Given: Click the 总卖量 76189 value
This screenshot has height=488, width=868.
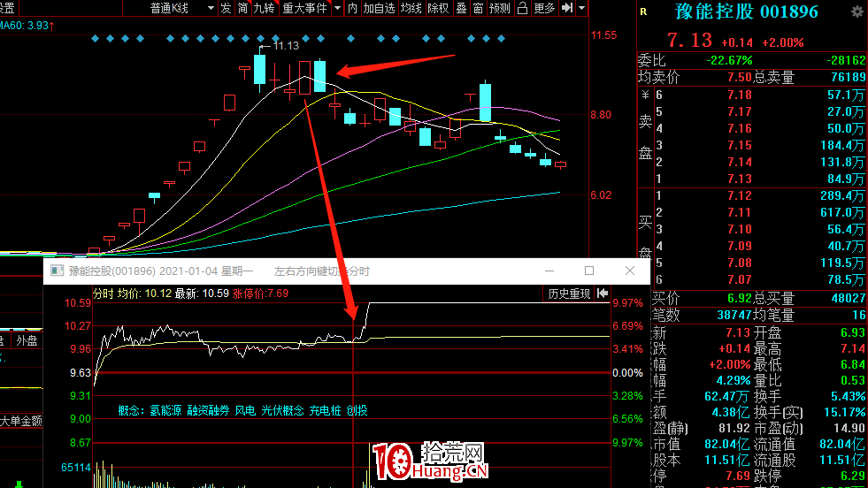Looking at the screenshot, I should click(x=848, y=78).
